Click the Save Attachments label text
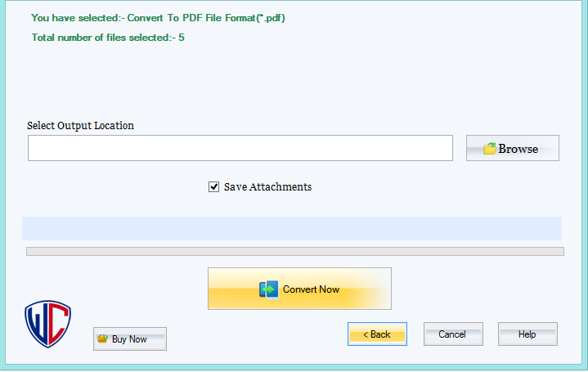 click(267, 187)
